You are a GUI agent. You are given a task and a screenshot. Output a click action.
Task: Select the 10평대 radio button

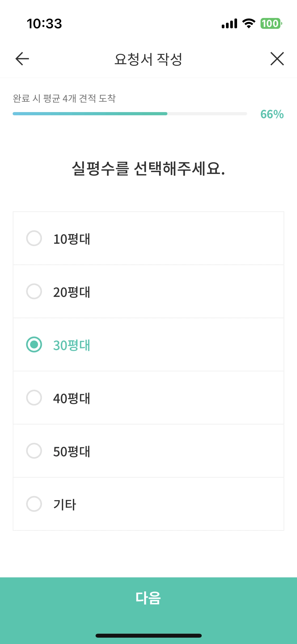(x=34, y=238)
